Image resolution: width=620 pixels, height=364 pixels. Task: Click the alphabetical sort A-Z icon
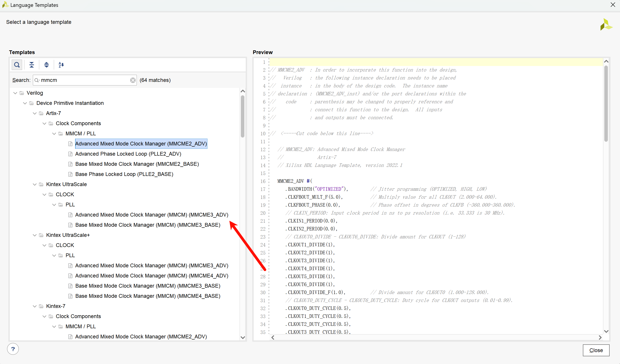pyautogui.click(x=61, y=65)
